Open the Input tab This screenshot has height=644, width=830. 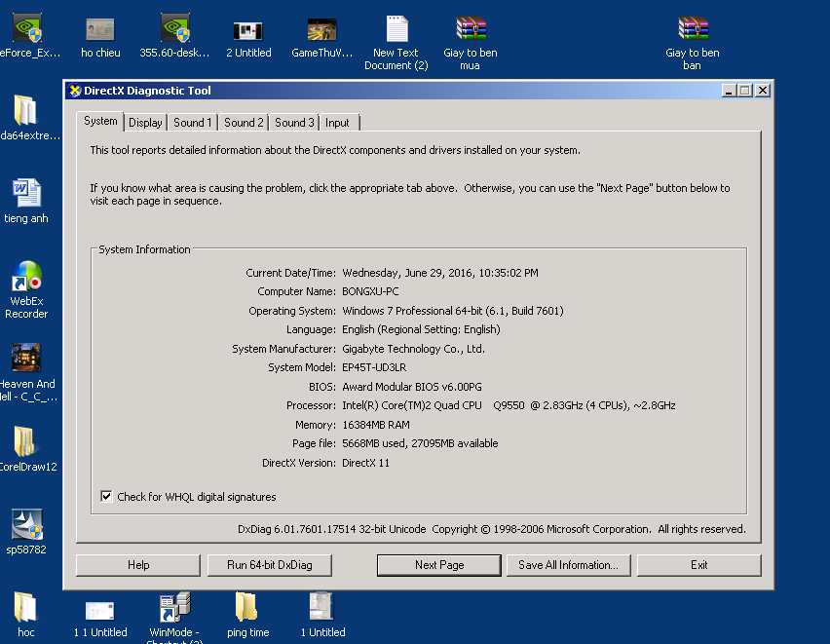click(338, 123)
